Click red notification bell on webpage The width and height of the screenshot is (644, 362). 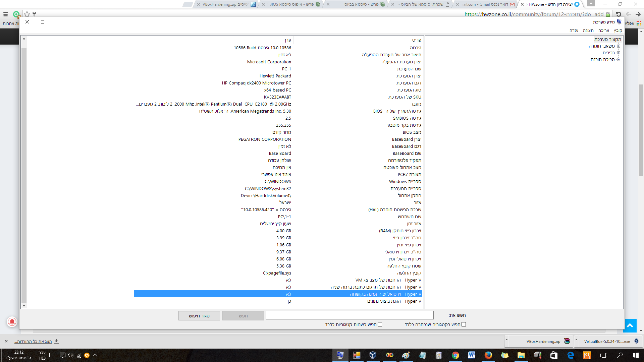[12, 322]
